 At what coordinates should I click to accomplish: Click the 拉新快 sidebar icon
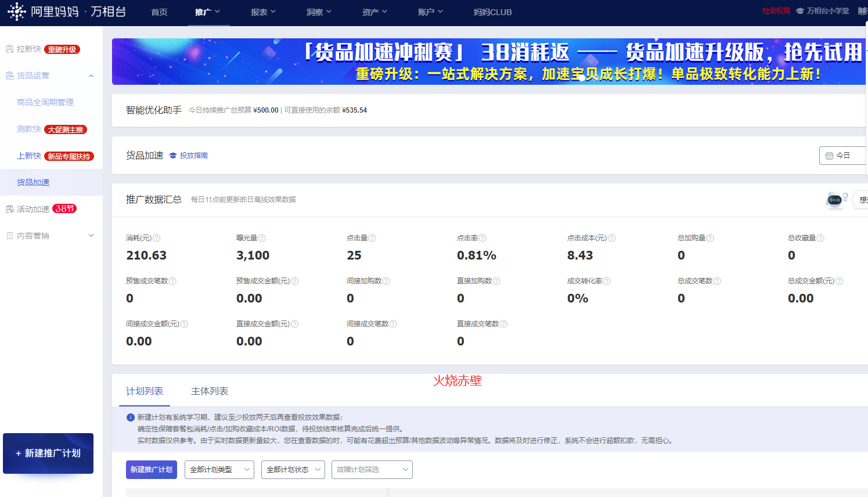10,49
